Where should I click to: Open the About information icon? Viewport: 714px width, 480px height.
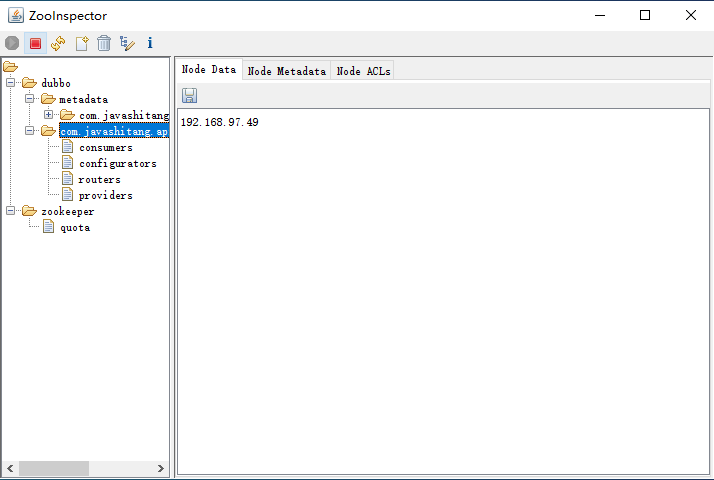click(x=150, y=43)
